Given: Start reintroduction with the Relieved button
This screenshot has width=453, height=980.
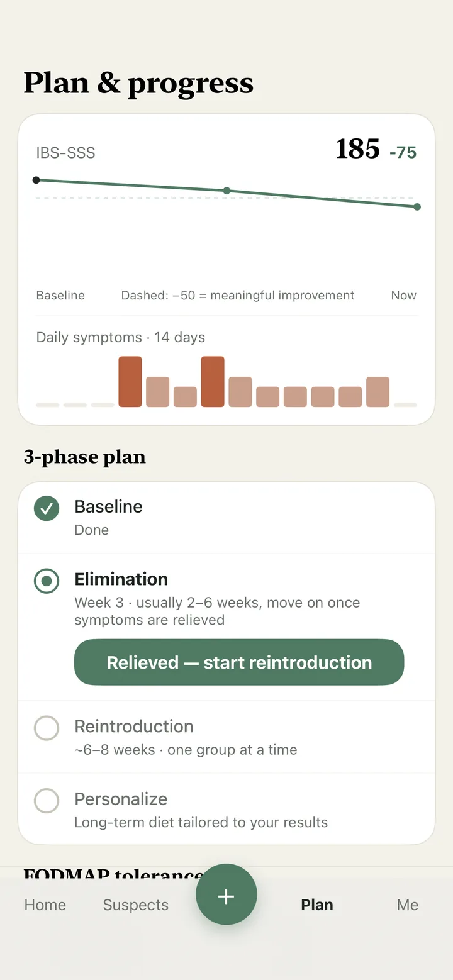Looking at the screenshot, I should click(x=239, y=662).
